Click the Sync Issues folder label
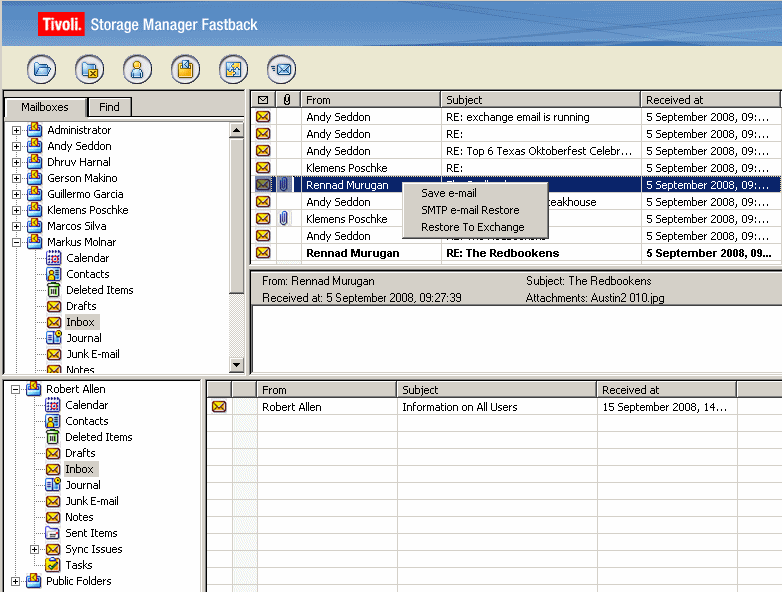782x592 pixels. pyautogui.click(x=94, y=549)
